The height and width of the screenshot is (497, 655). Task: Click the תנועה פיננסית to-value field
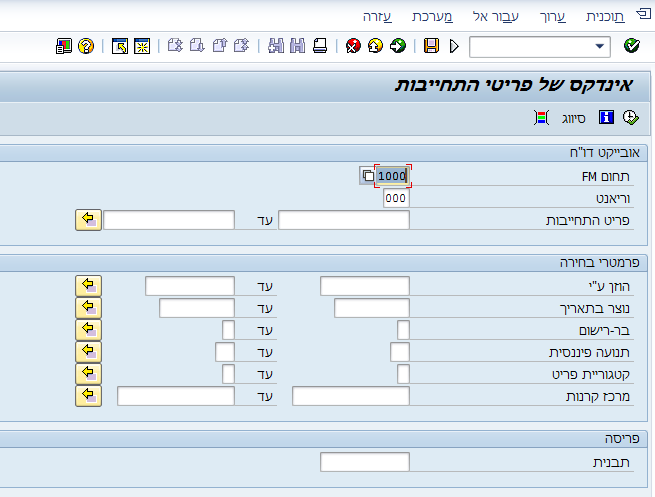click(x=225, y=352)
